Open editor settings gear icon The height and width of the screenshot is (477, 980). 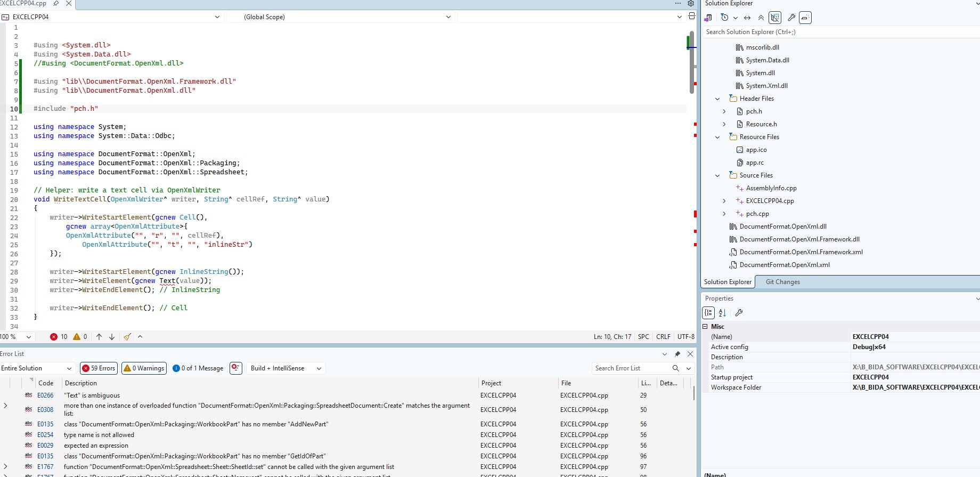point(691,3)
